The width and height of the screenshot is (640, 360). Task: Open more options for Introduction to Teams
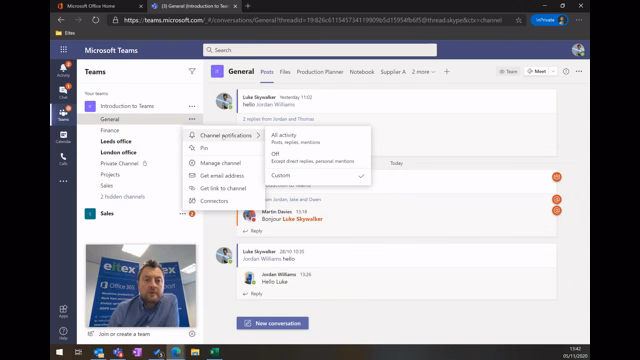(x=192, y=106)
